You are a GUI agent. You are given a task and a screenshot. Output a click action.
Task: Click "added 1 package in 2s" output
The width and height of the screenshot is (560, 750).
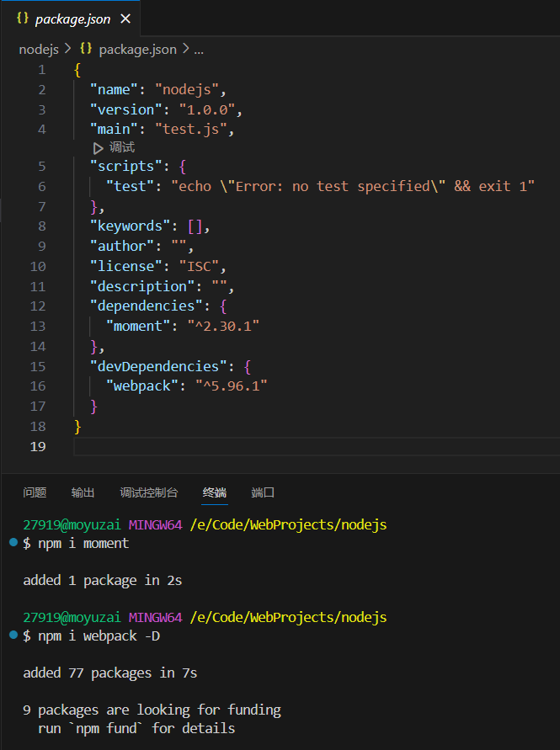click(103, 581)
